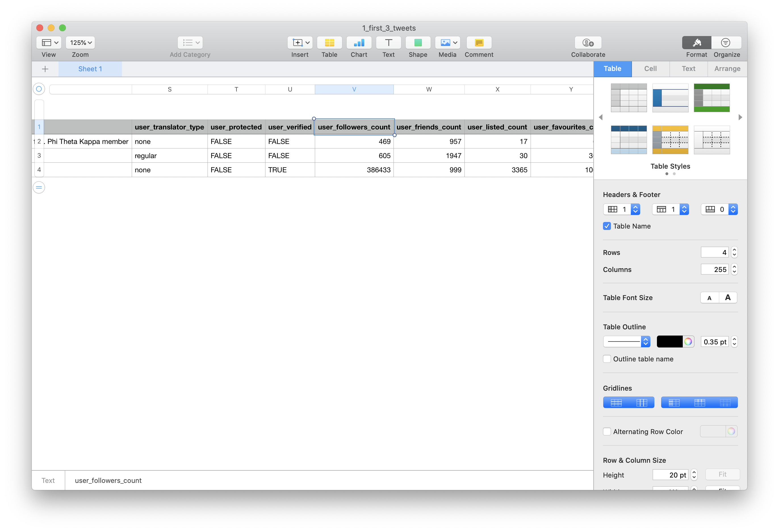Toggle body row horizontal gridlines button
The height and width of the screenshot is (532, 779).
[616, 403]
